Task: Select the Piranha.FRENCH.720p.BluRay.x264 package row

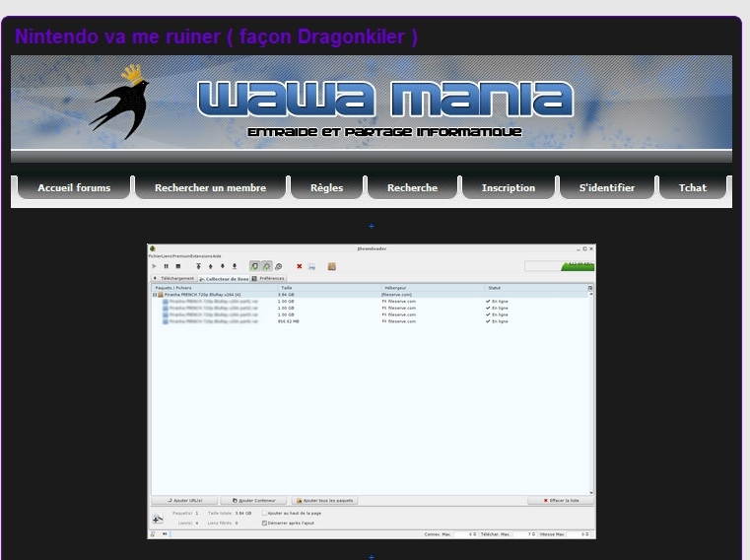Action: click(x=370, y=295)
